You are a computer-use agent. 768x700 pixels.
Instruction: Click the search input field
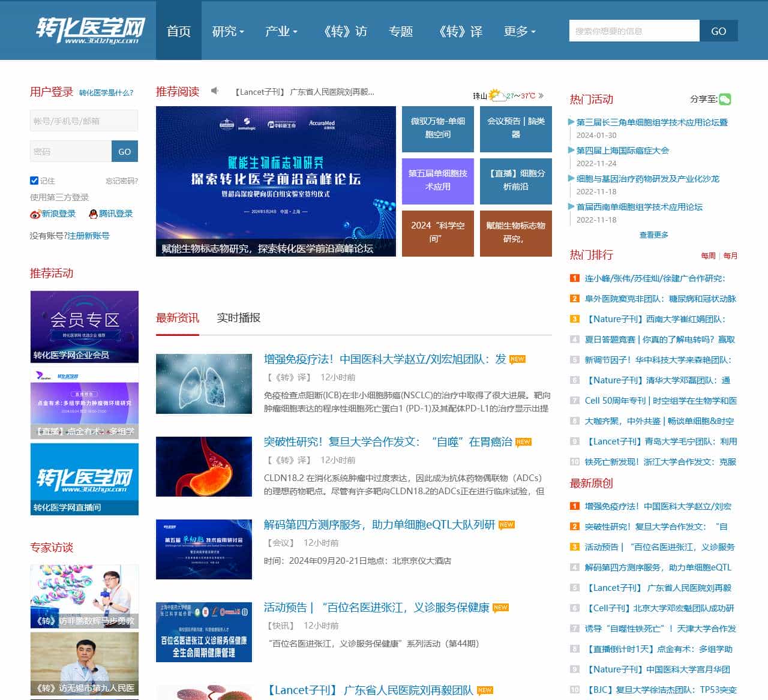point(634,31)
